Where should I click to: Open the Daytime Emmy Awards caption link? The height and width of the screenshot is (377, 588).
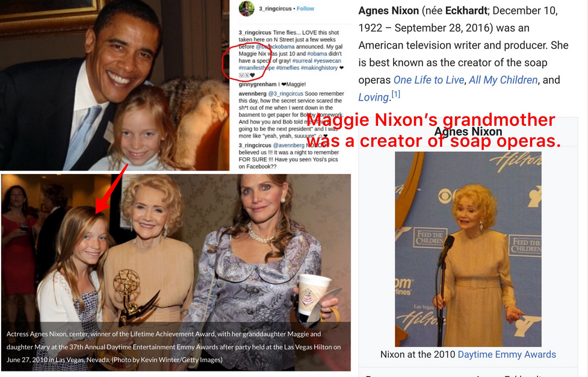tap(507, 355)
